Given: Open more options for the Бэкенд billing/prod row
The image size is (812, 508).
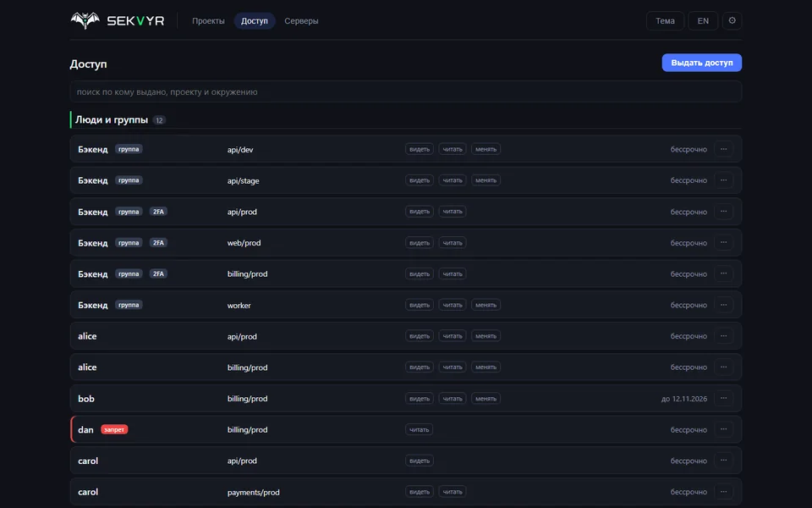Looking at the screenshot, I should tap(723, 273).
